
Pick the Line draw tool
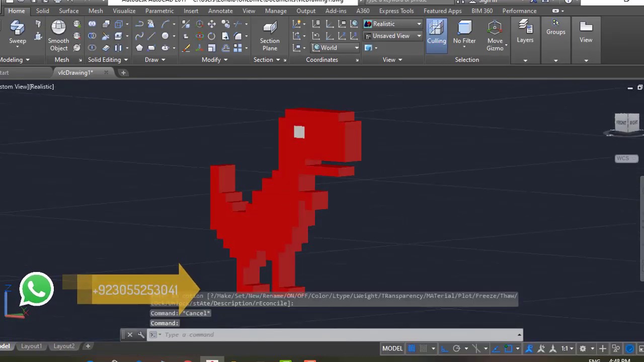coord(151,36)
